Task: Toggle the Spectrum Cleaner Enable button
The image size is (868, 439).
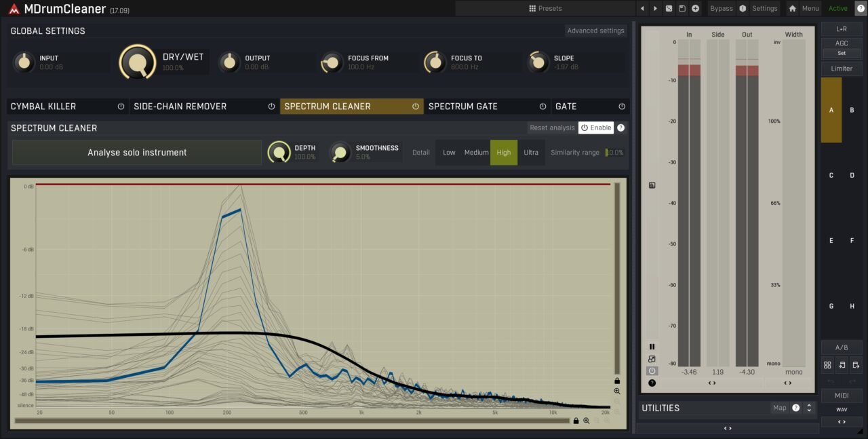Action: click(595, 128)
